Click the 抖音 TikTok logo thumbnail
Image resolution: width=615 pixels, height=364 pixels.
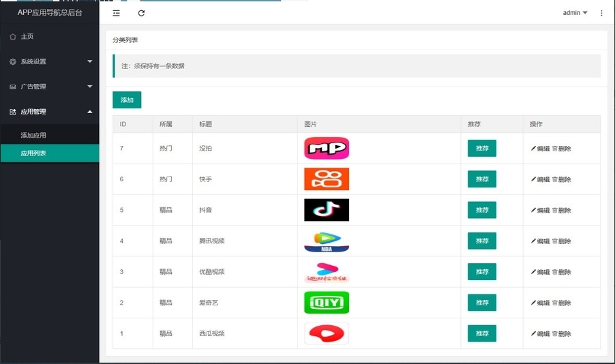point(327,210)
